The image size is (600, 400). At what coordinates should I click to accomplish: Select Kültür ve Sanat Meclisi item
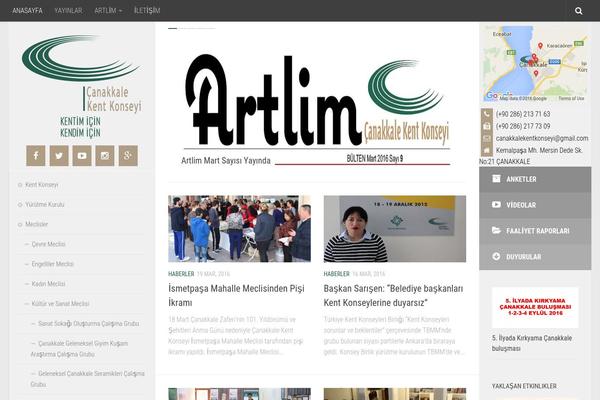pos(60,303)
